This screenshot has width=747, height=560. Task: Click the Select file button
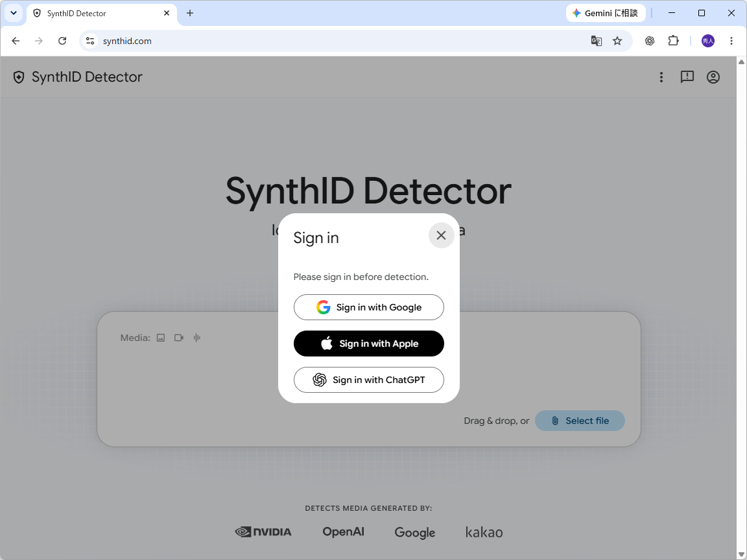point(580,421)
